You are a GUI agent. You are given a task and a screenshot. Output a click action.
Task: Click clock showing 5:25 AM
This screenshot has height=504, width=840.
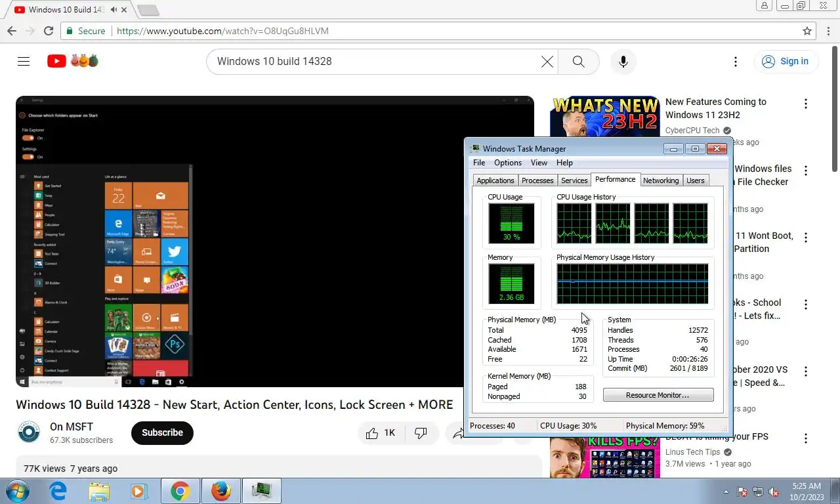click(x=807, y=486)
